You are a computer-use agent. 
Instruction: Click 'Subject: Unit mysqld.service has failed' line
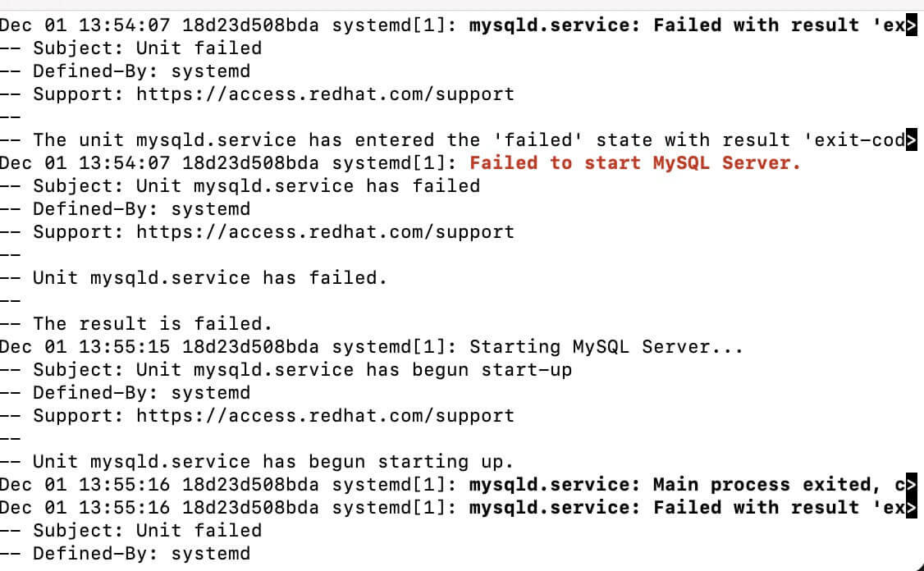coord(256,186)
